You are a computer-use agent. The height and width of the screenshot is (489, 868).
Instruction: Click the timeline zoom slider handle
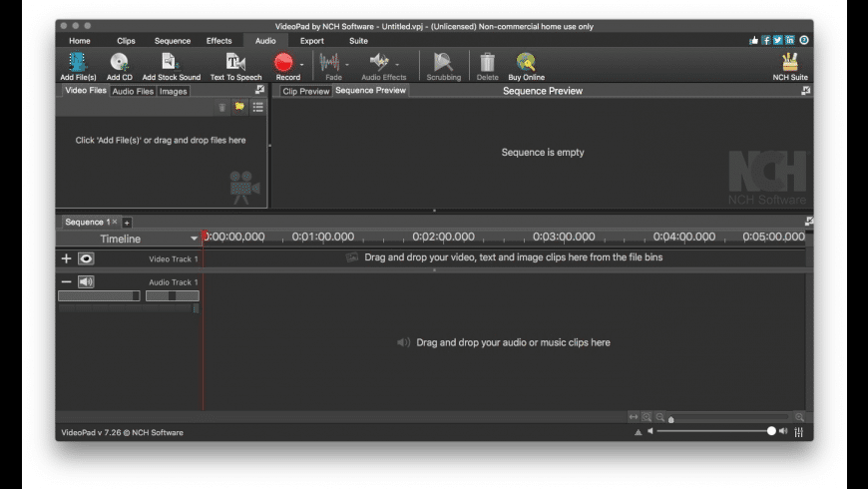point(670,419)
